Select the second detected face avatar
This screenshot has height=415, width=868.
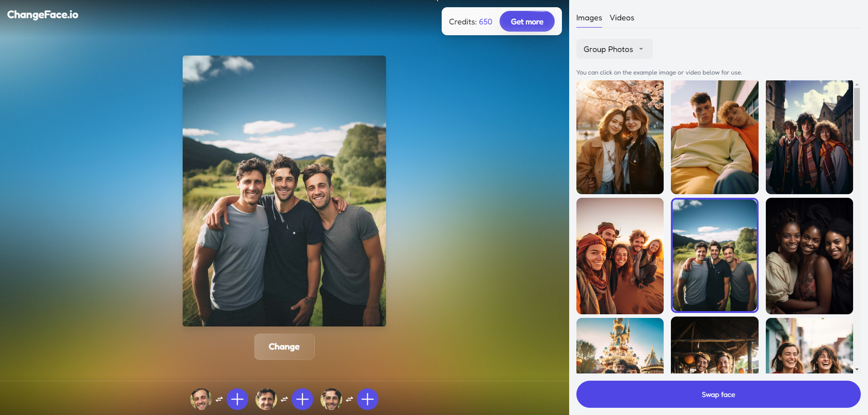[x=266, y=399]
